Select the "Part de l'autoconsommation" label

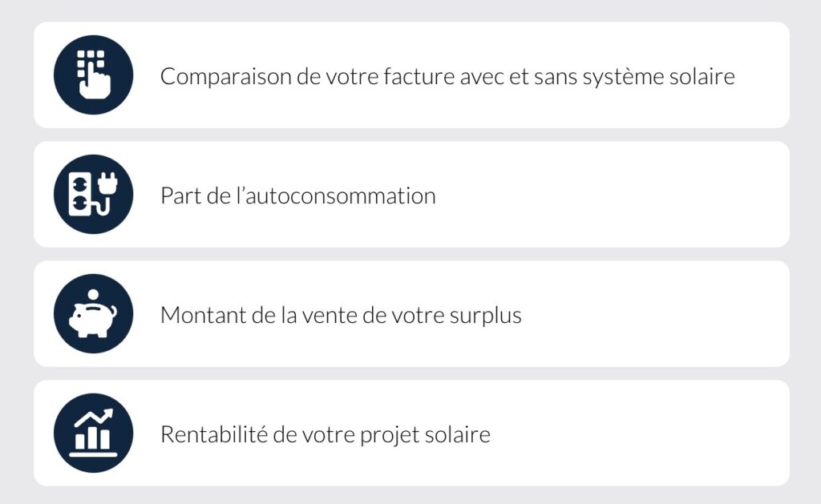click(297, 196)
